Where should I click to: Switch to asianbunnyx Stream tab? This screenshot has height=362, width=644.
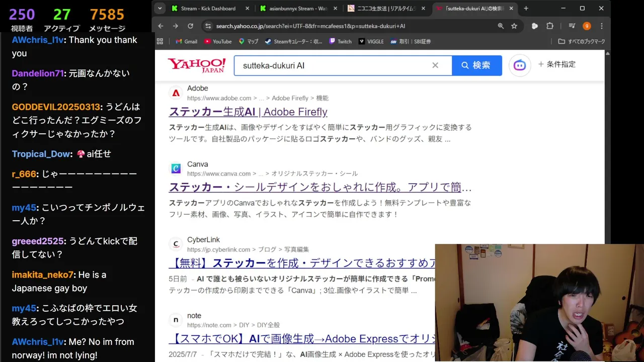(x=299, y=9)
